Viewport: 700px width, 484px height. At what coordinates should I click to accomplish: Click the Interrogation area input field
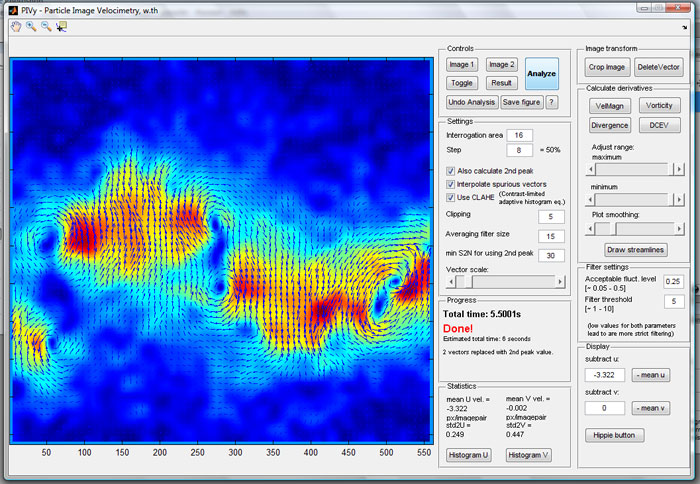tap(519, 135)
